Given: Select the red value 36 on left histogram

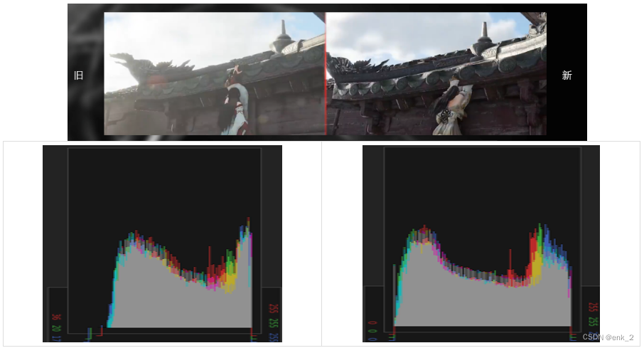Looking at the screenshot, I should (x=57, y=317).
